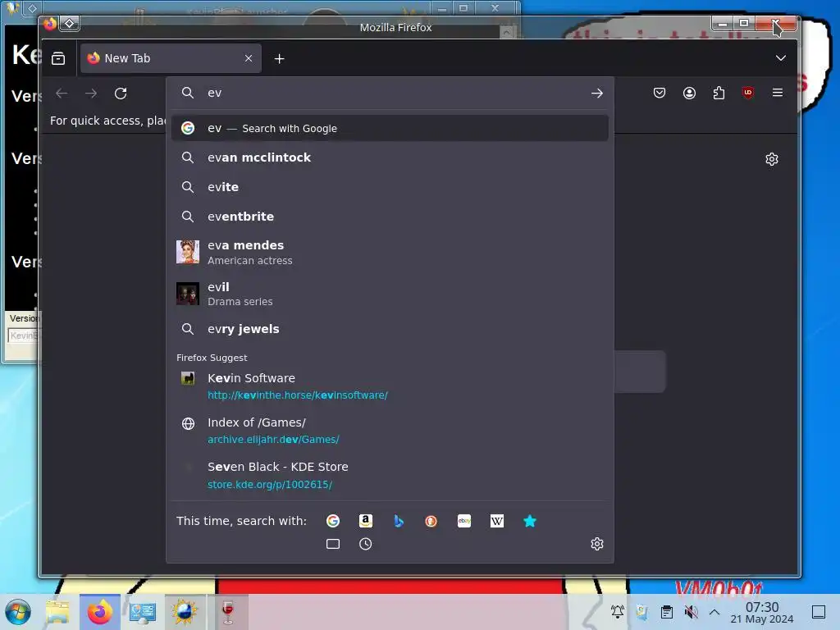The image size is (840, 630).
Task: Toggle the muted volume tray icon
Action: [691, 611]
